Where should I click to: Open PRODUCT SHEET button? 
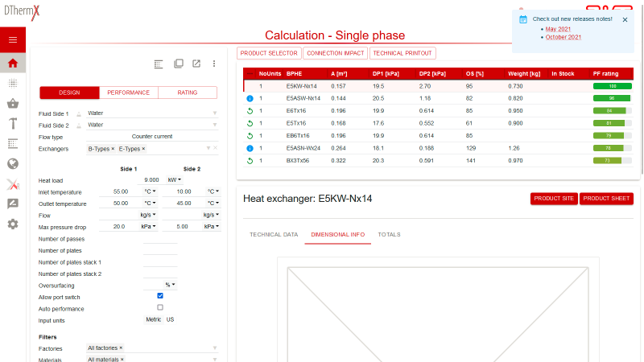coord(606,199)
